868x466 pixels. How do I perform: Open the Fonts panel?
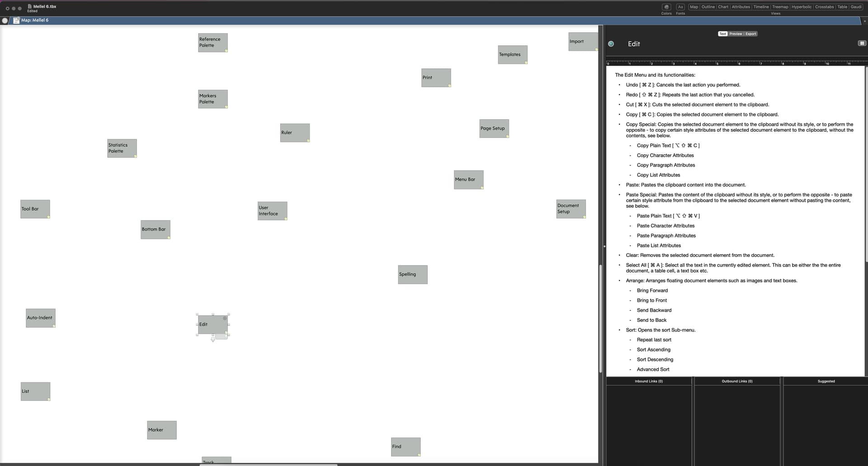pos(680,7)
